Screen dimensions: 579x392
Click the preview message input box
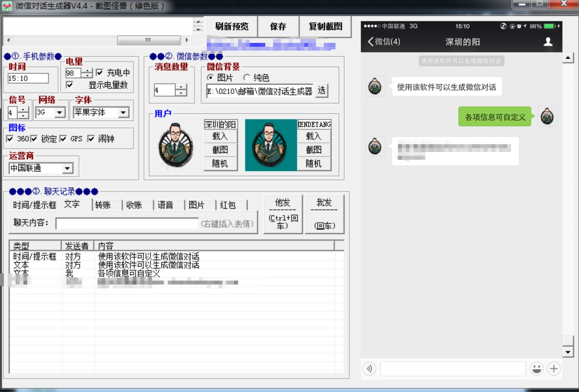tap(453, 369)
